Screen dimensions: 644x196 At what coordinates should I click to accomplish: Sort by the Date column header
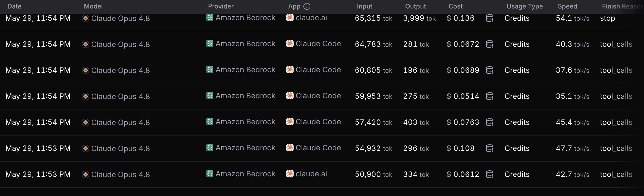click(14, 6)
